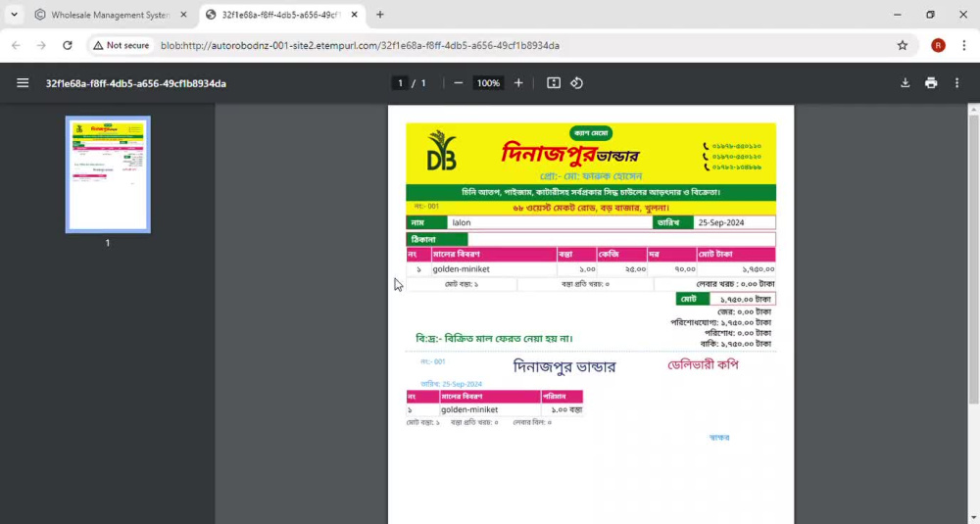Minimize the Chrome window

[x=898, y=15]
